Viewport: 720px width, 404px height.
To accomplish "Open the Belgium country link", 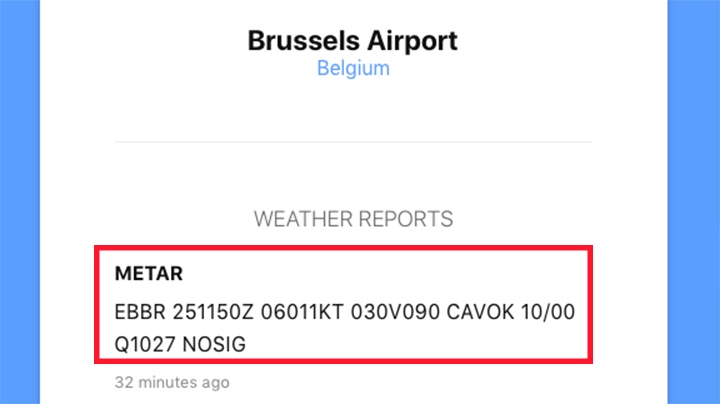I will [x=353, y=69].
